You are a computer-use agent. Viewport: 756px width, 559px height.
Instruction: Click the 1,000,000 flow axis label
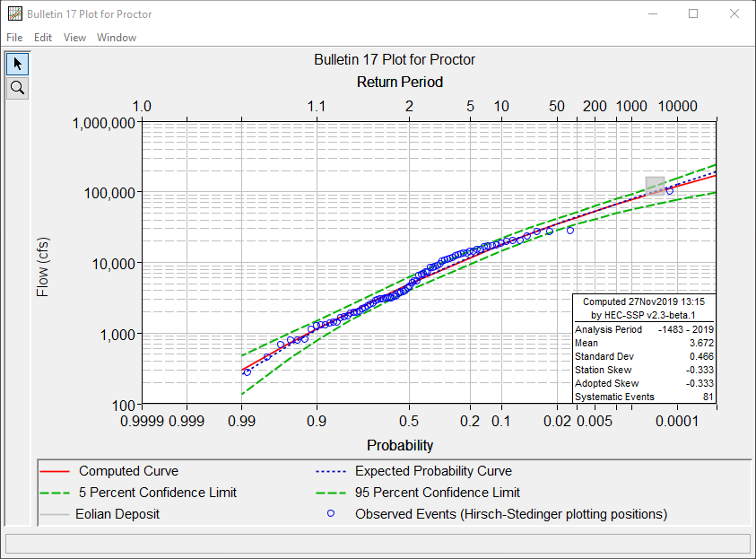104,124
